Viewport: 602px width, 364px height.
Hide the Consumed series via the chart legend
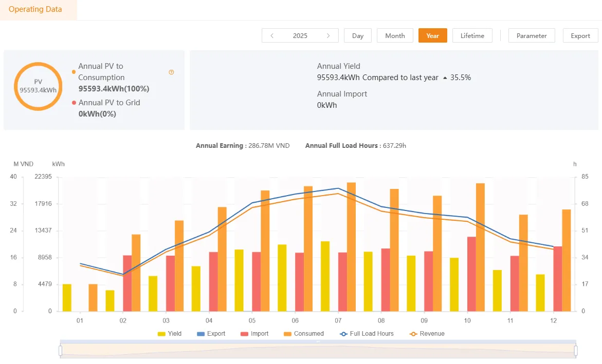tap(303, 334)
